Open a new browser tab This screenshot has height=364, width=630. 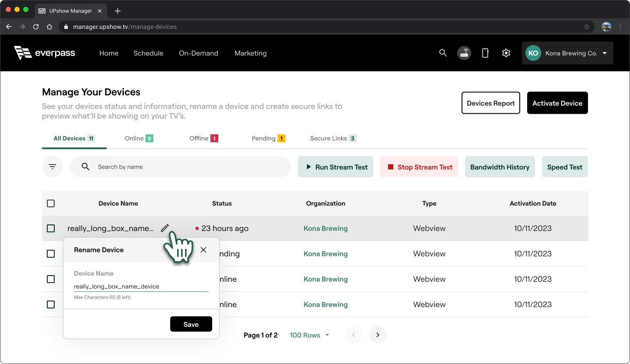tap(118, 11)
